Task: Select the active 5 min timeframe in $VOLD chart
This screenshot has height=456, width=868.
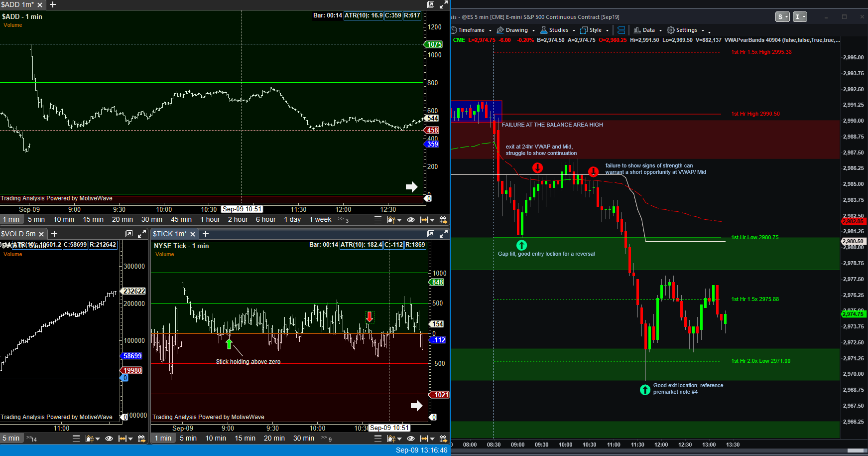Action: point(11,439)
